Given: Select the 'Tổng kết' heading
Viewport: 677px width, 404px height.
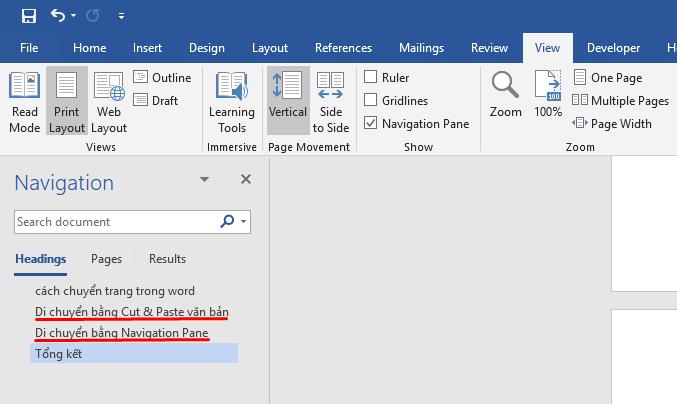Looking at the screenshot, I should [x=134, y=354].
